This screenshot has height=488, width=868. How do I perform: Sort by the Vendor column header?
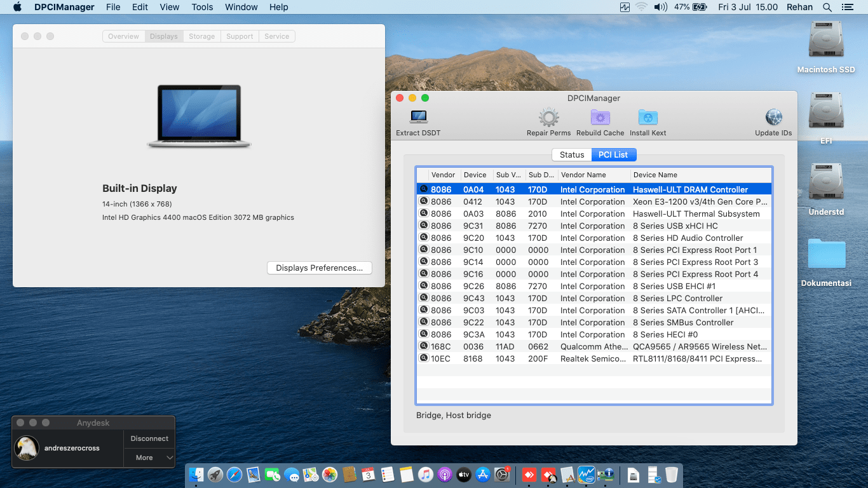tap(443, 175)
